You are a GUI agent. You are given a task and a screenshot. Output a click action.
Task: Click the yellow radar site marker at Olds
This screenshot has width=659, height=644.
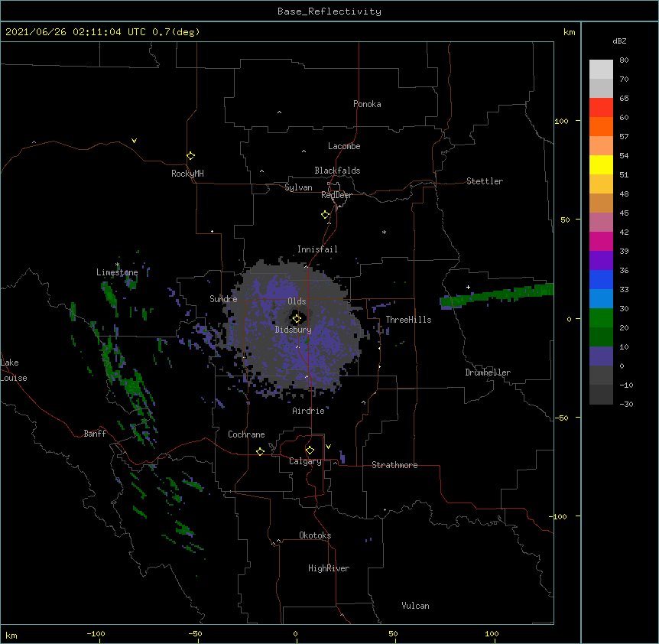297,319
